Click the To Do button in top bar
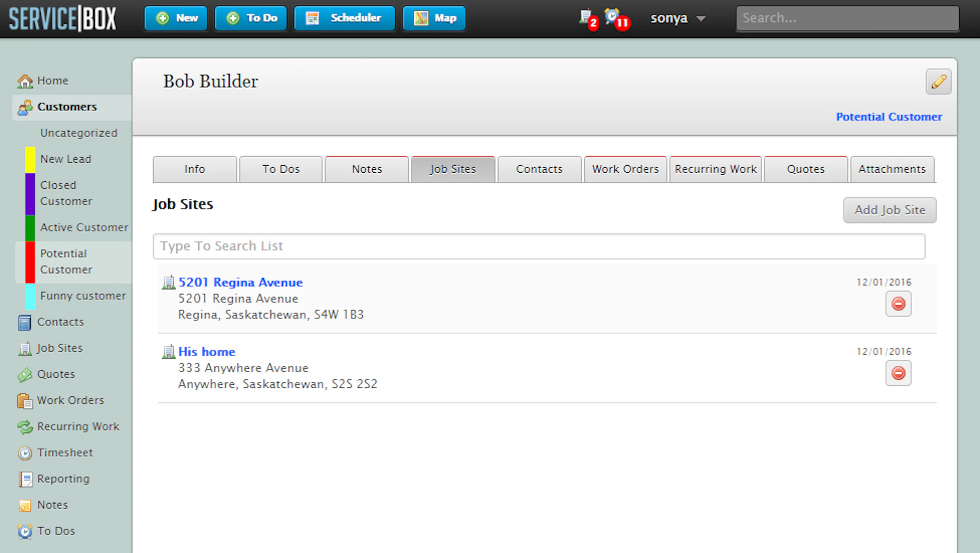Image resolution: width=980 pixels, height=553 pixels. pyautogui.click(x=251, y=18)
